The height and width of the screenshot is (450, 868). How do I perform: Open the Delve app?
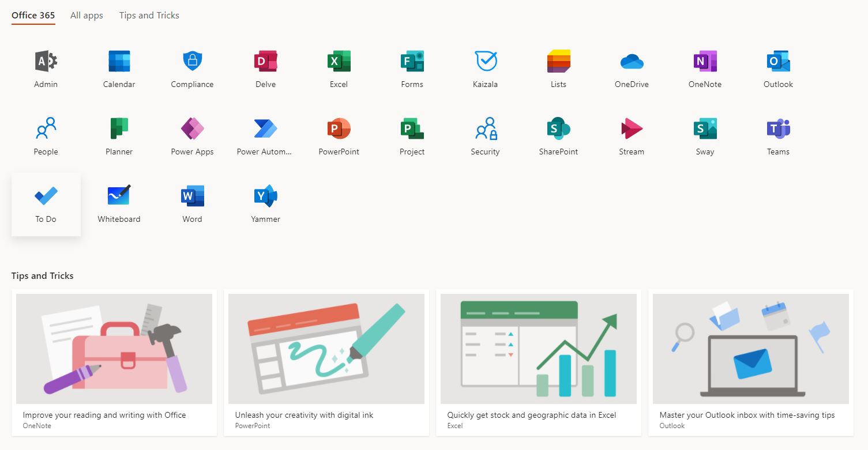click(265, 61)
